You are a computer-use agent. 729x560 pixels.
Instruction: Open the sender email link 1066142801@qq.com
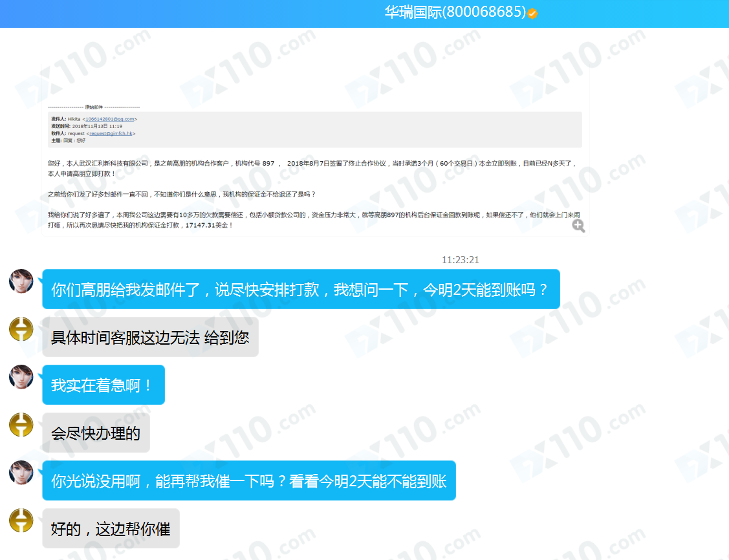[x=110, y=120]
